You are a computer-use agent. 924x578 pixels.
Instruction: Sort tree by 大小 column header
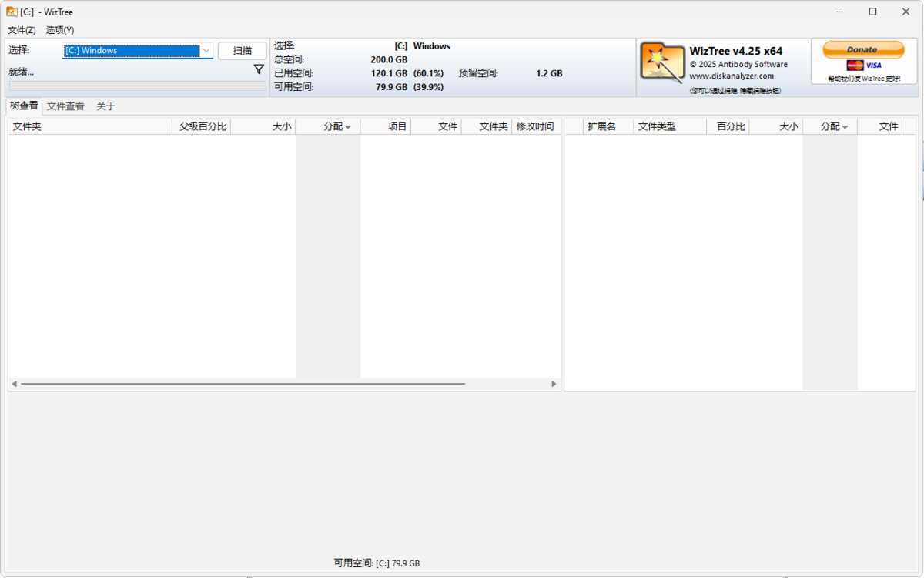(x=263, y=126)
